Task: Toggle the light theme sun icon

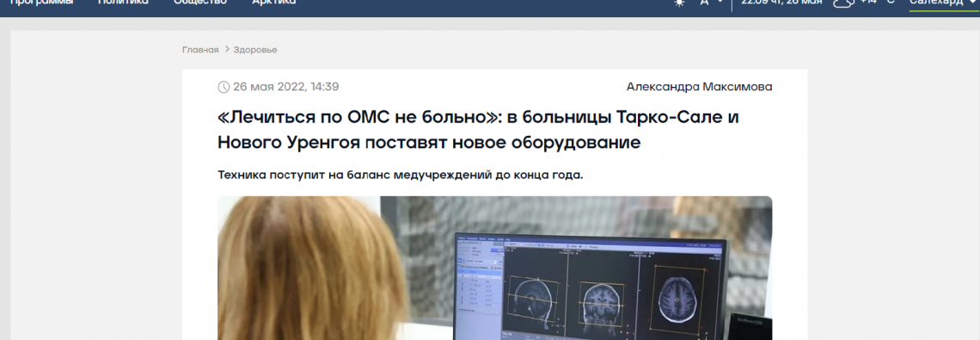Action: 679,3
